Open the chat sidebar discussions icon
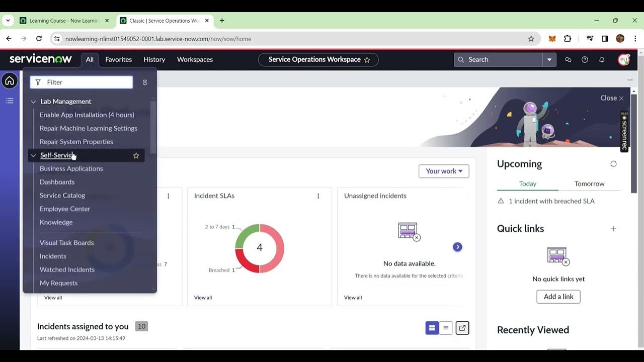Image resolution: width=644 pixels, height=362 pixels. (568, 59)
